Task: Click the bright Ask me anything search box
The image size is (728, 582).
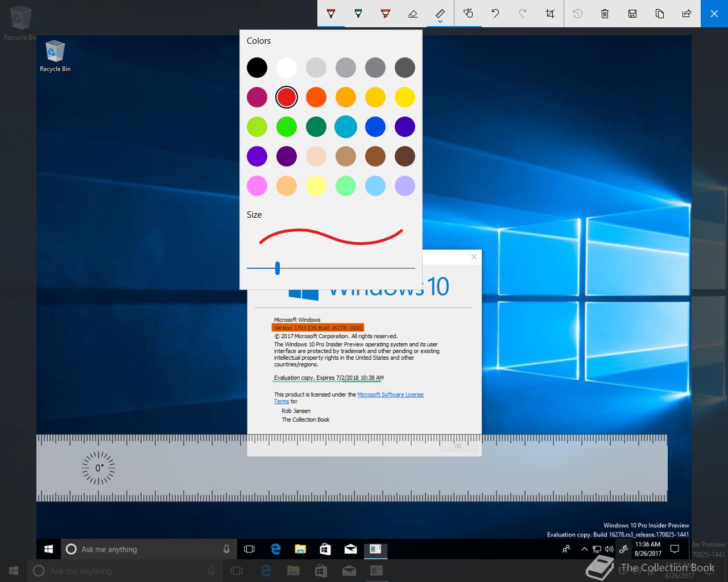Action: click(148, 549)
